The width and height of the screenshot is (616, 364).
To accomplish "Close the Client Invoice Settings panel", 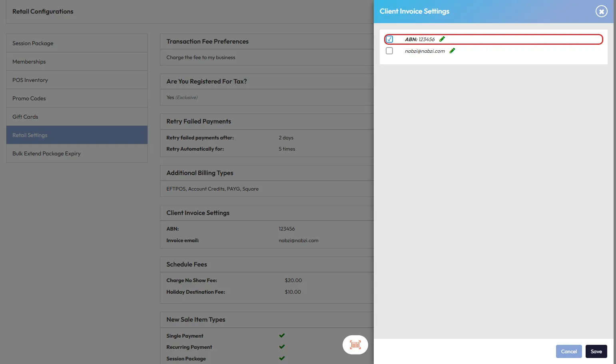I will (x=601, y=12).
